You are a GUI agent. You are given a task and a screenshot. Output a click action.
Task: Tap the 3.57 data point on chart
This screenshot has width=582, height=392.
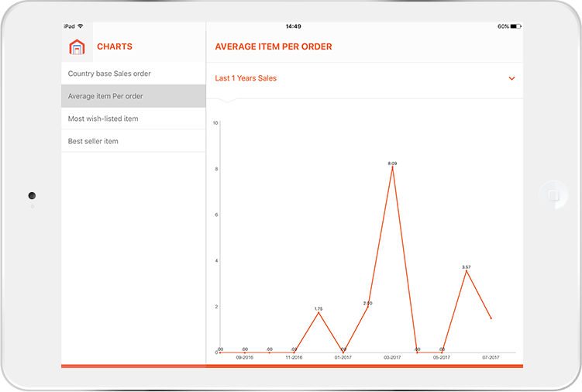[x=466, y=270]
